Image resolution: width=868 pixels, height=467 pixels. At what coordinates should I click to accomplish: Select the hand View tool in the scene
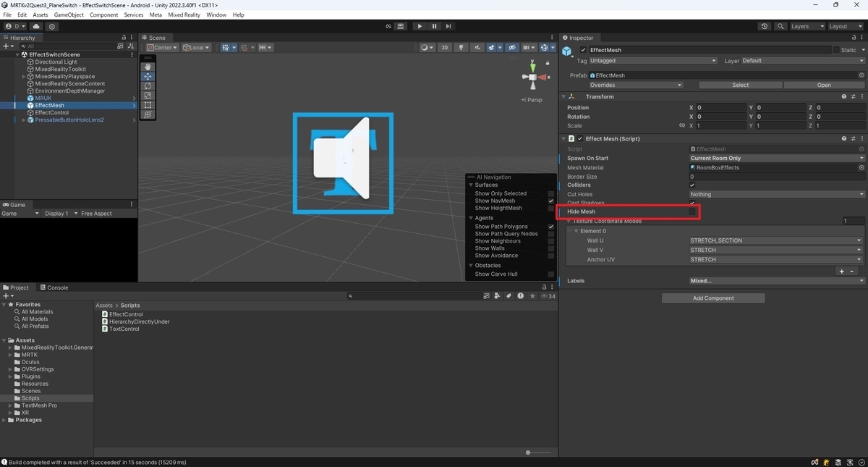[148, 67]
